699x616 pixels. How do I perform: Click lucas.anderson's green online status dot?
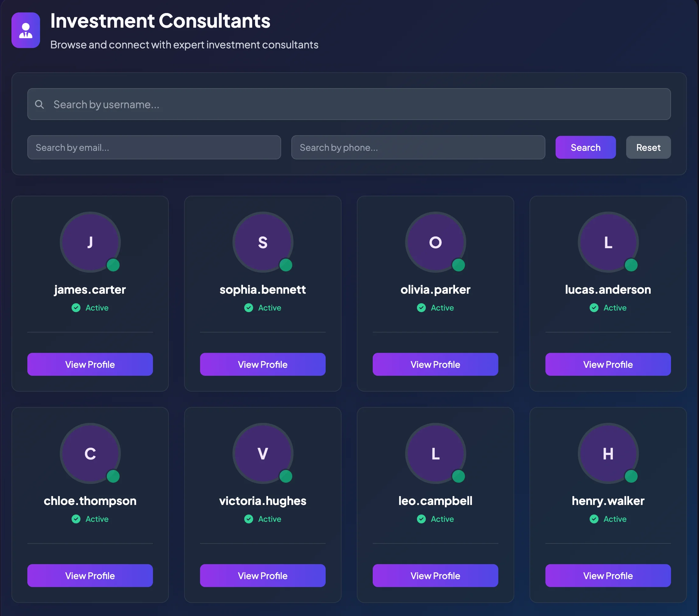coord(631,265)
